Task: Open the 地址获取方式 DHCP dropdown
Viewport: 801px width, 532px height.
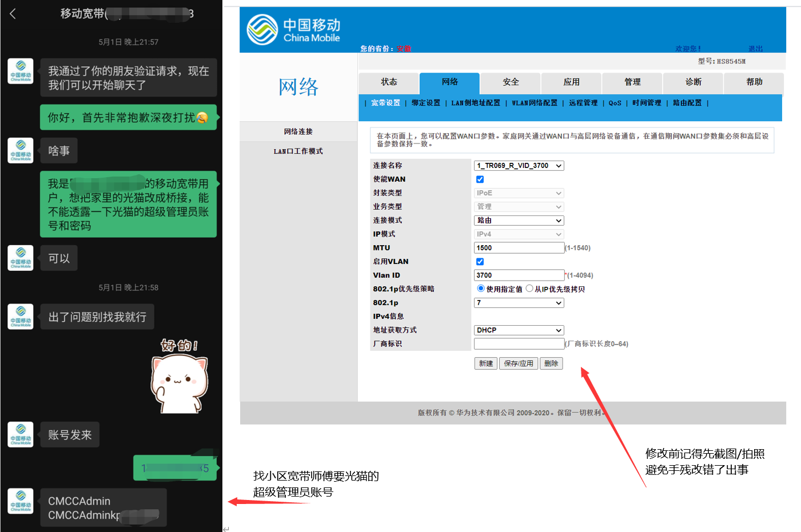Action: coord(519,330)
